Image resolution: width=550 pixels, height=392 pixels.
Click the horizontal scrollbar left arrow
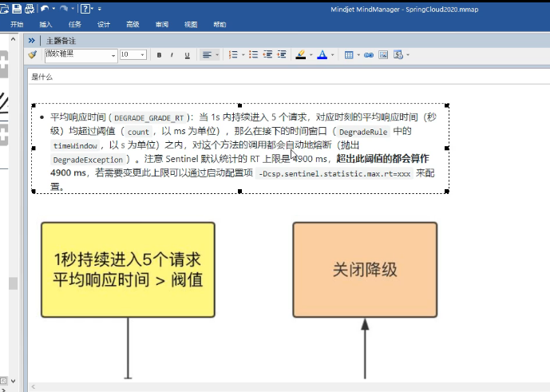pyautogui.click(x=34, y=386)
